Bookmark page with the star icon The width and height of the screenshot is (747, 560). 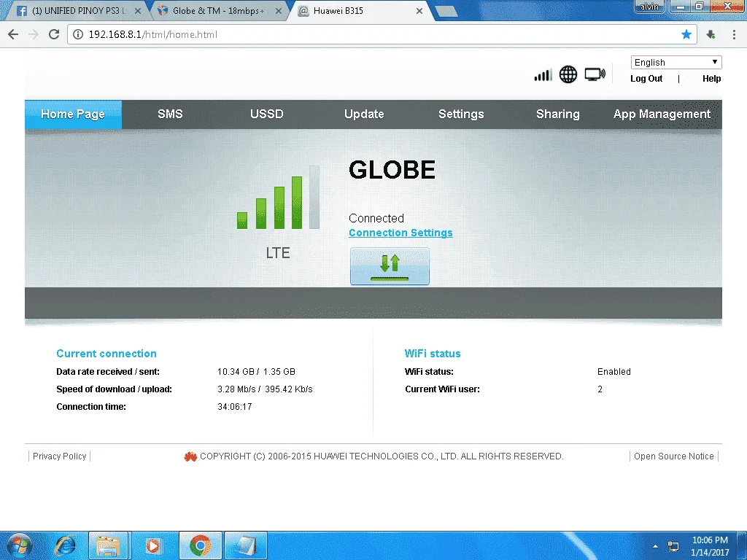[x=686, y=34]
